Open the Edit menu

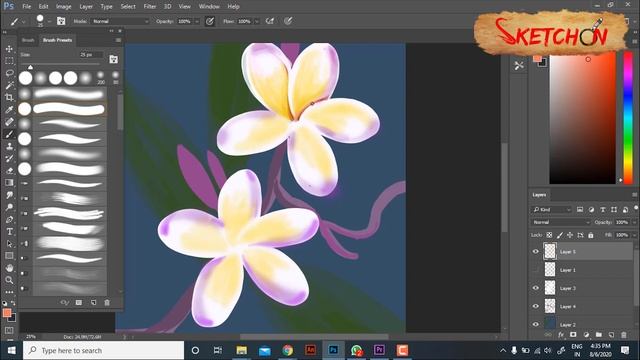coord(43,7)
